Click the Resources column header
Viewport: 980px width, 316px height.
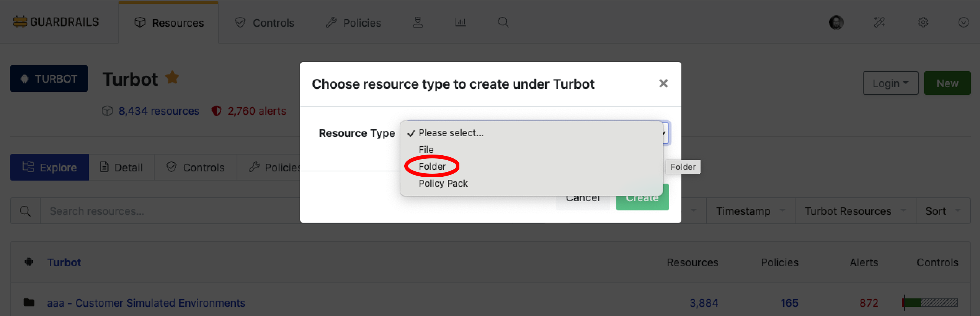(x=693, y=262)
